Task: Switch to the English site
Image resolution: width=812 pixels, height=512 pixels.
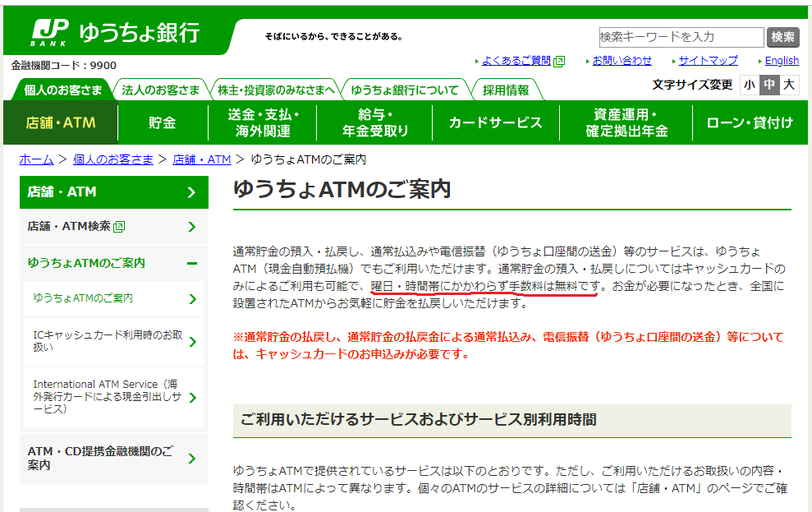Action: pyautogui.click(x=782, y=61)
